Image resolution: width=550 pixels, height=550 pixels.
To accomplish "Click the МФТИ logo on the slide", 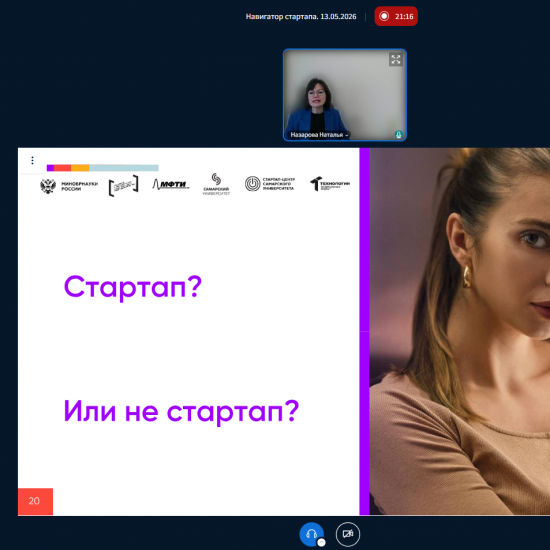I will (x=171, y=184).
